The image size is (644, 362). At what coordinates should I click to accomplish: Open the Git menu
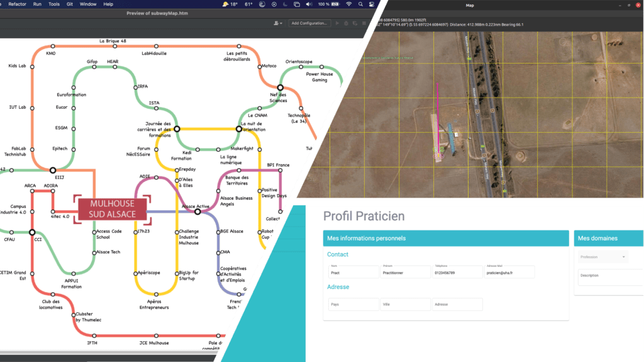pyautogui.click(x=70, y=4)
